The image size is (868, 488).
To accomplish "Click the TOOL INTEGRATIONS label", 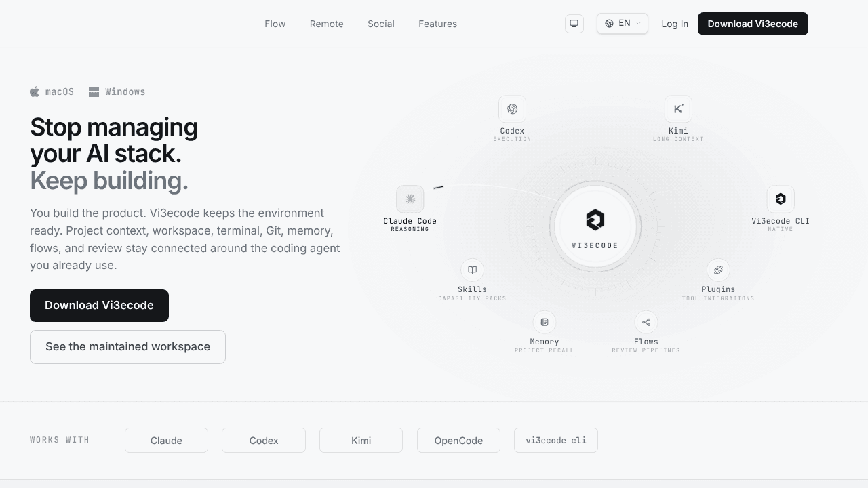I will click(718, 298).
